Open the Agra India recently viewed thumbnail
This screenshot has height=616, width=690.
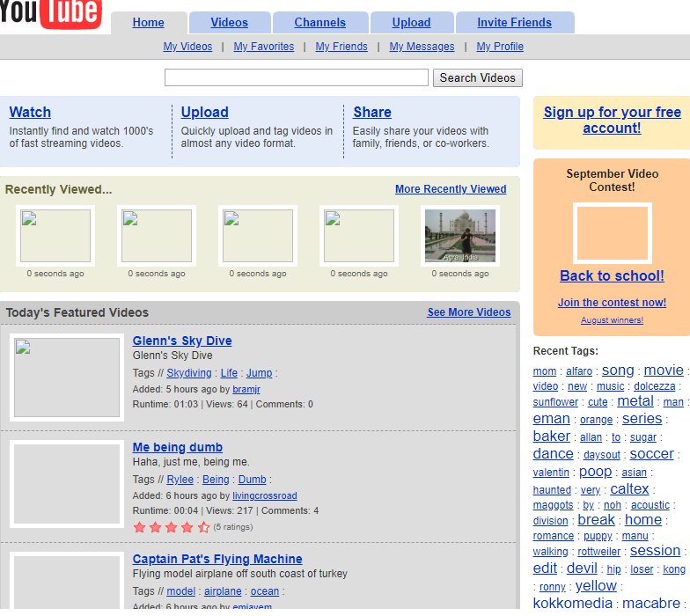point(460,236)
